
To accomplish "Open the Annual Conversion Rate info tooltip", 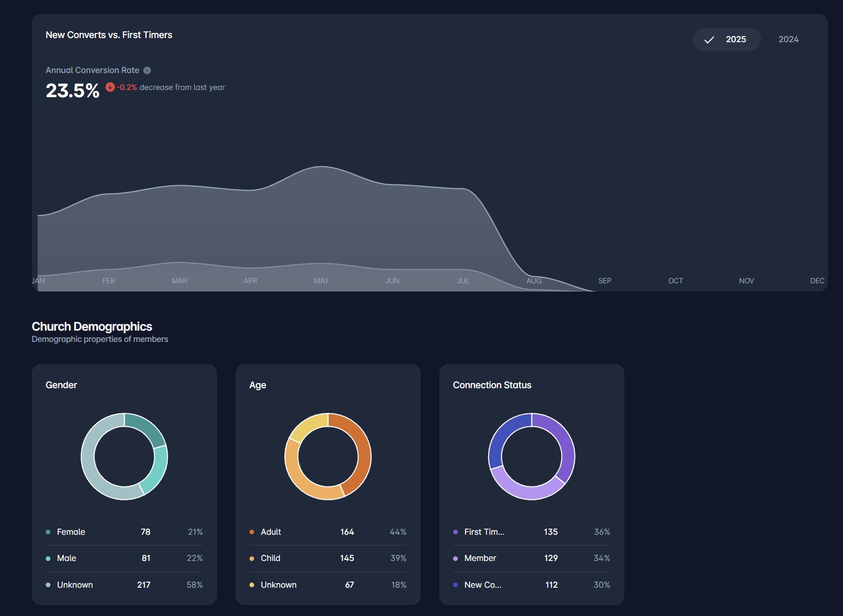I will point(148,70).
